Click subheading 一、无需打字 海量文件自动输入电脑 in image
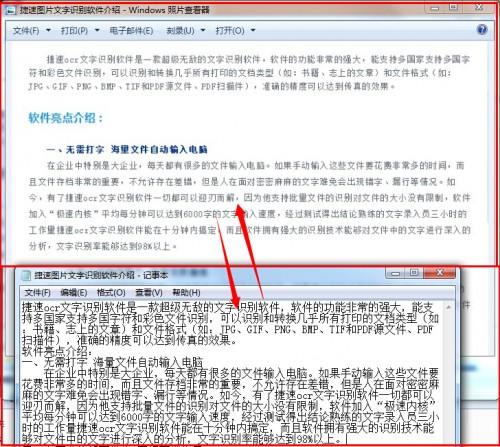 click(x=127, y=149)
